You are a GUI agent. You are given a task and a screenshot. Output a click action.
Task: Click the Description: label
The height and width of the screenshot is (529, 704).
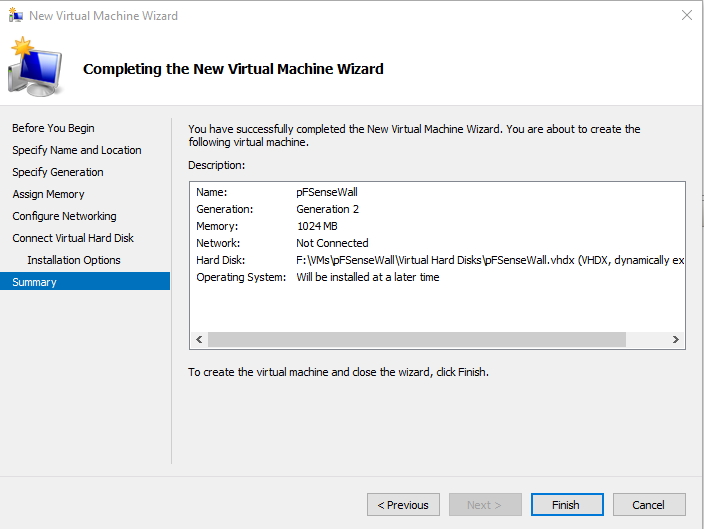point(216,165)
